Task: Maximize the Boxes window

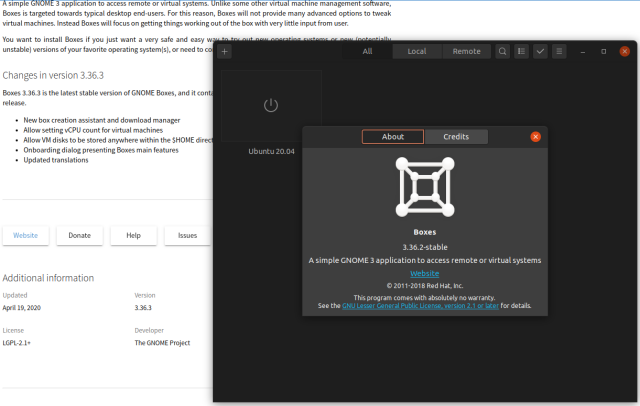Action: pyautogui.click(x=603, y=51)
